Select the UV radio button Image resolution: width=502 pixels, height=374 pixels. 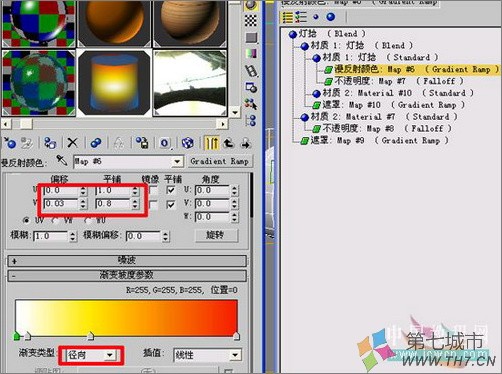tap(26, 220)
